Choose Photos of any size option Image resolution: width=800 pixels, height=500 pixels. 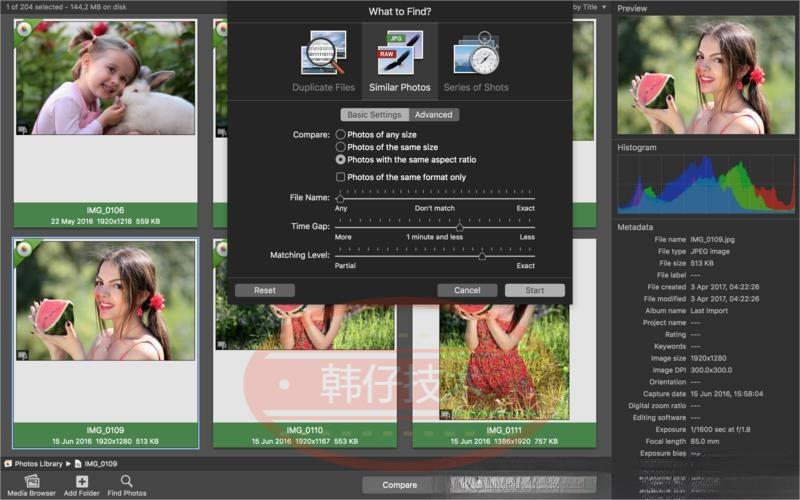(340, 135)
